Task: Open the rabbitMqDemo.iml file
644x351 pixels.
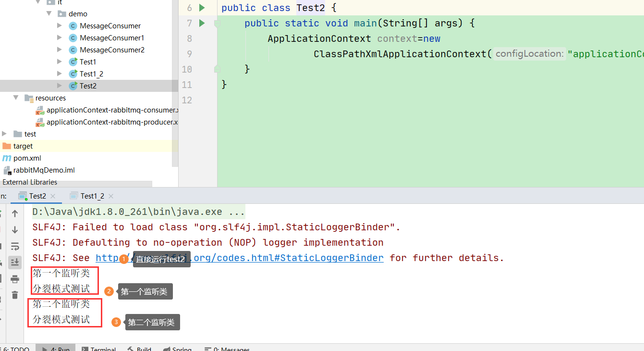Action: pyautogui.click(x=44, y=170)
